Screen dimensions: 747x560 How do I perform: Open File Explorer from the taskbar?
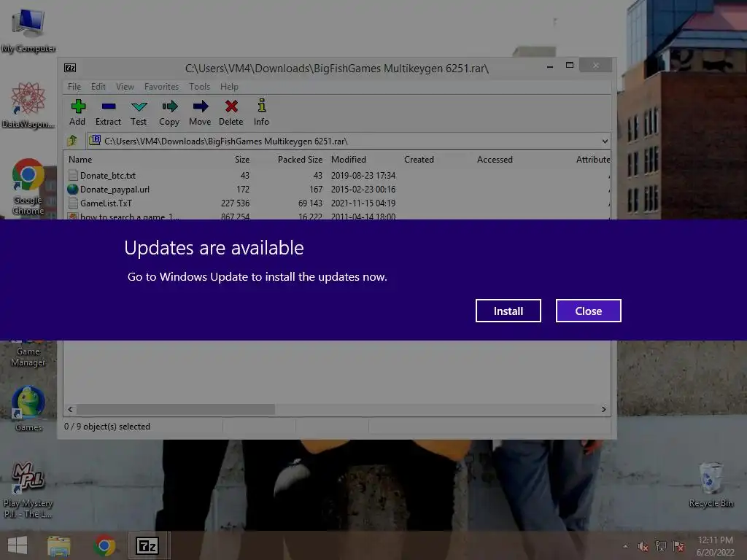coord(59,545)
